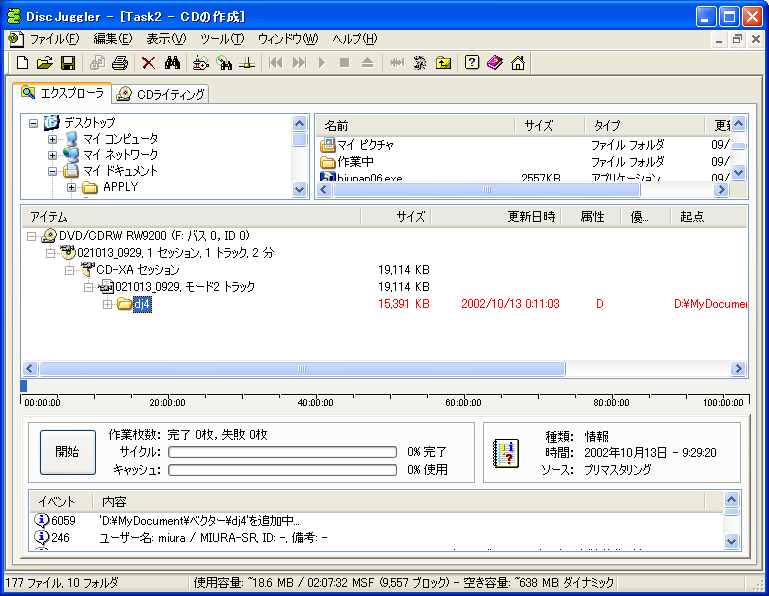Select the CD-XA セッション tree row
Screen dimensions: 769x596
click(138, 270)
